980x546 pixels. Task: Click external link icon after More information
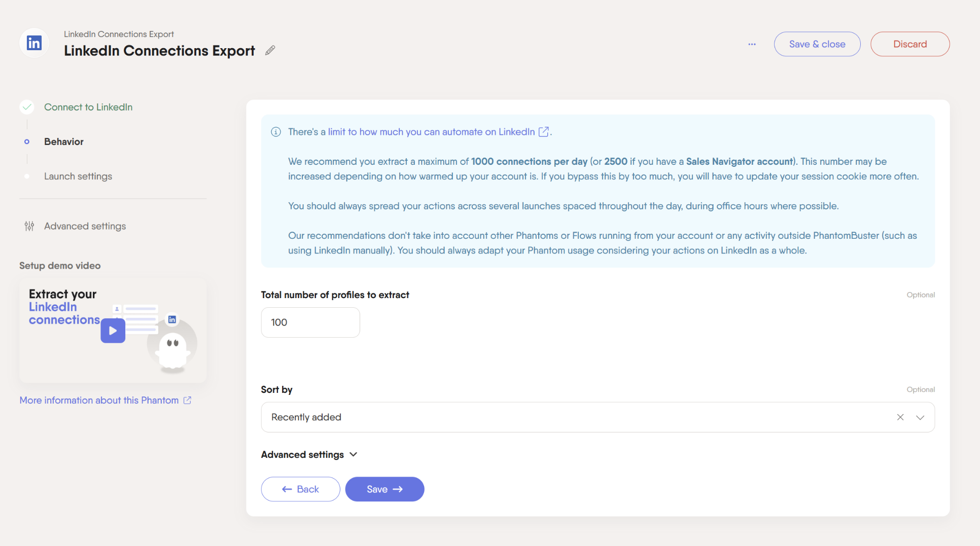coord(187,401)
